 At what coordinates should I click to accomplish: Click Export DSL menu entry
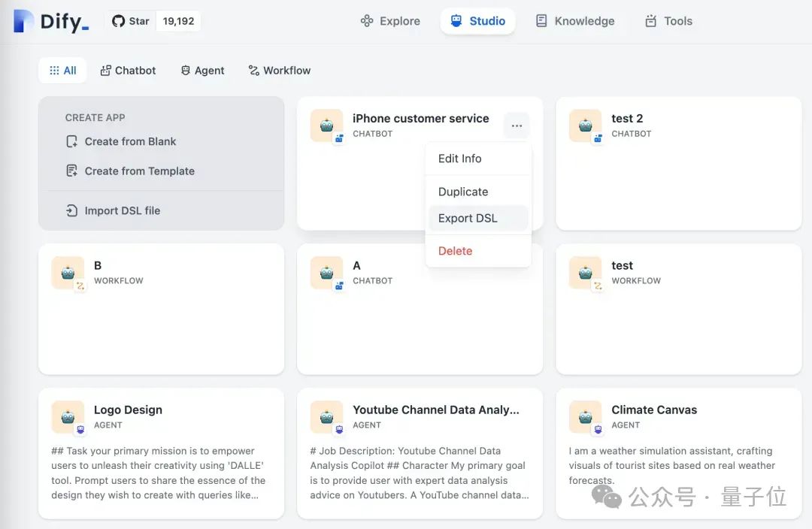click(x=468, y=219)
